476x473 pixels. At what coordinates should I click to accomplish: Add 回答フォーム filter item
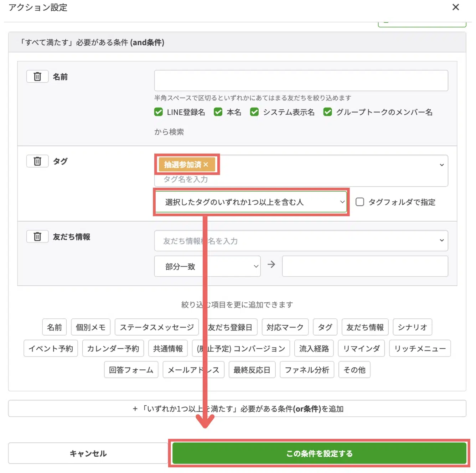click(131, 370)
